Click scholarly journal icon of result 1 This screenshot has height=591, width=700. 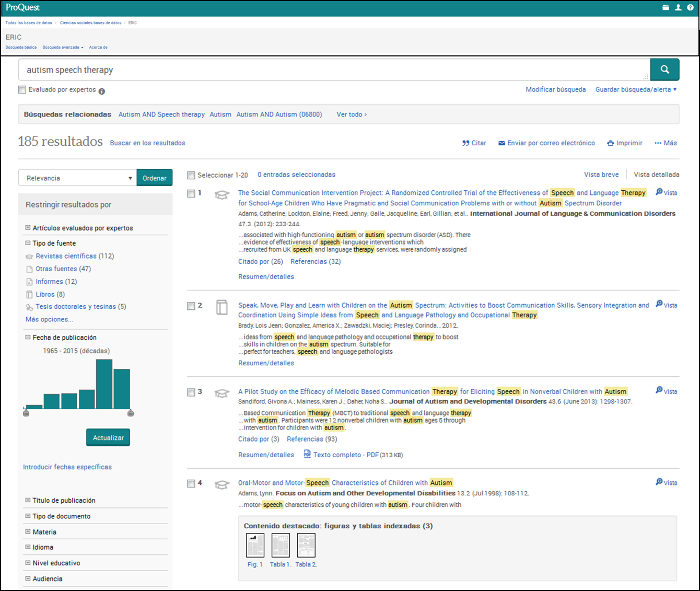point(222,195)
